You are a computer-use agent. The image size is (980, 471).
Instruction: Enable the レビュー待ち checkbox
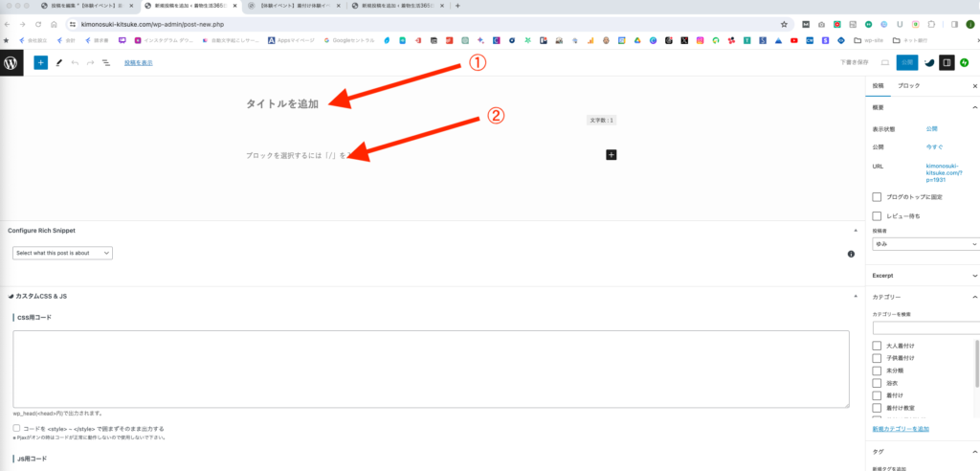[877, 215]
